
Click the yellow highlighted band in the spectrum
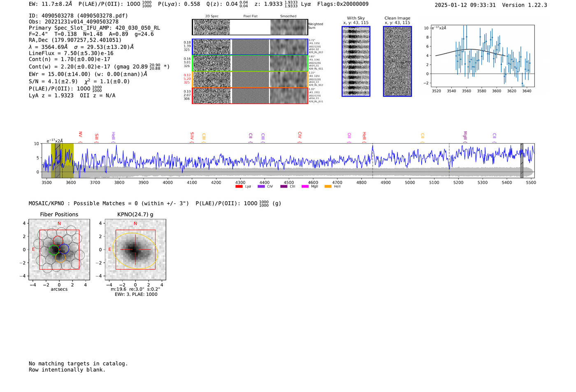coord(62,160)
